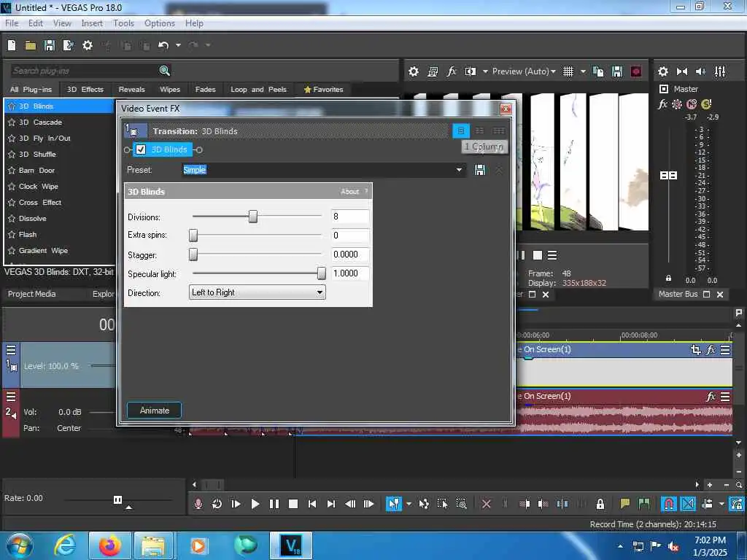Switch to the Wipes tab
Viewport: 747px width, 560px height.
pos(170,90)
